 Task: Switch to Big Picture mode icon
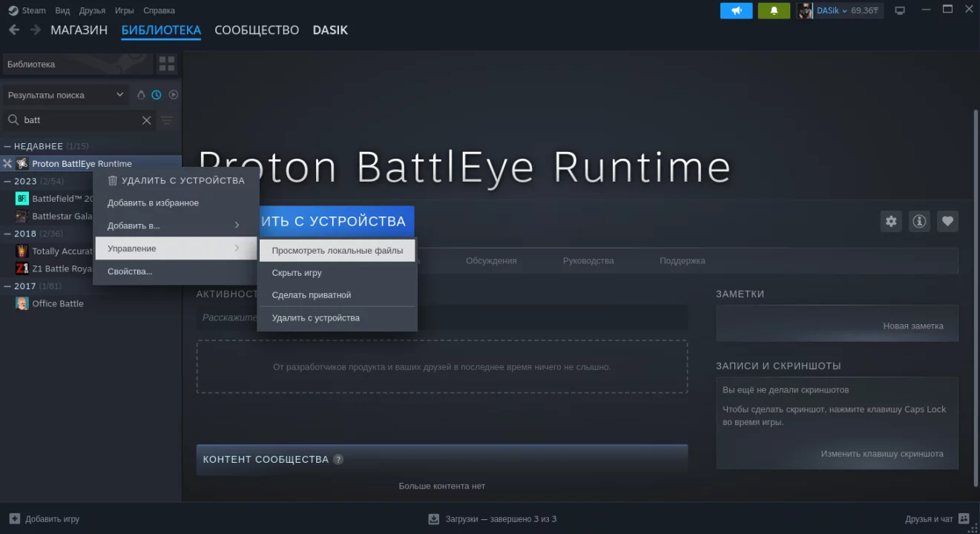tap(900, 10)
